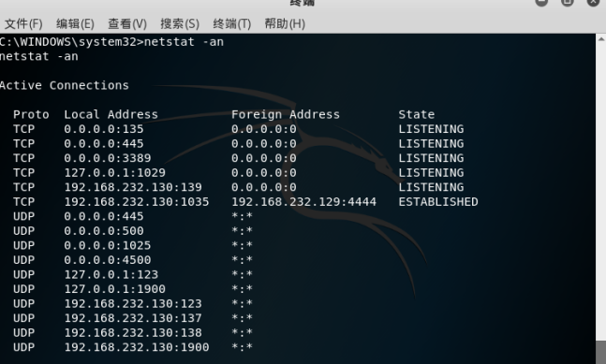Click UDP address 0.0.0.0:1025
Screen dimensions: 606x364
108,245
